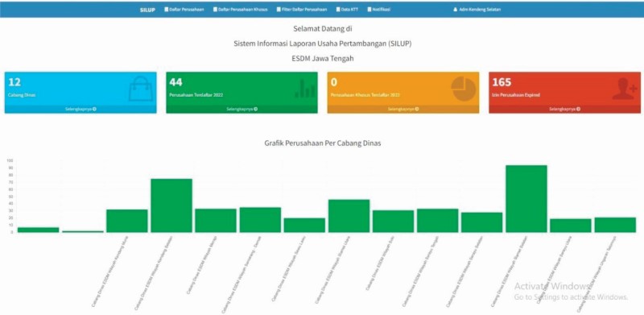Click the tallest bar, Slamet Selatan
The height and width of the screenshot is (315, 644).
526,199
